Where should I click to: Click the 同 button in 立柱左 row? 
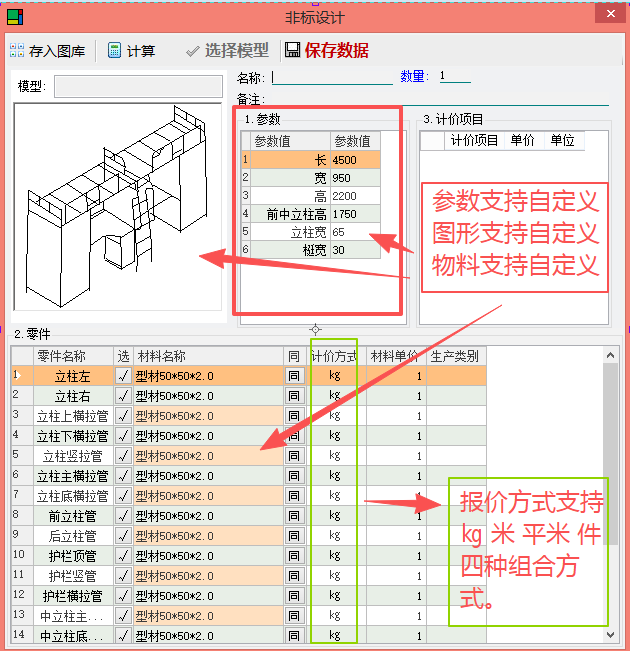click(294, 376)
